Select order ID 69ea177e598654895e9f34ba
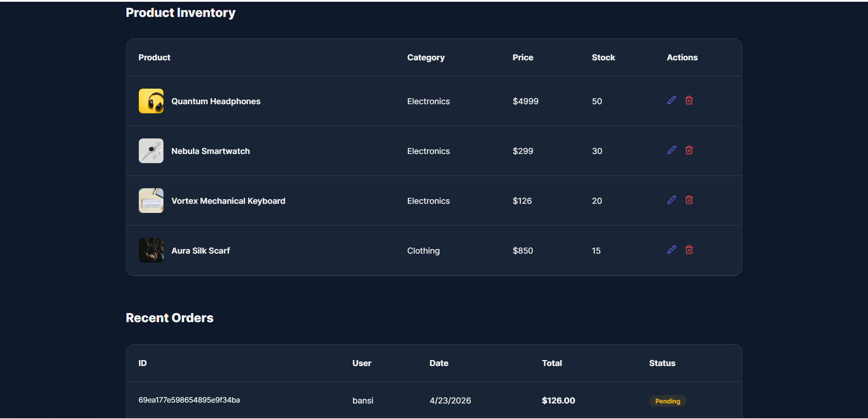 pos(189,400)
